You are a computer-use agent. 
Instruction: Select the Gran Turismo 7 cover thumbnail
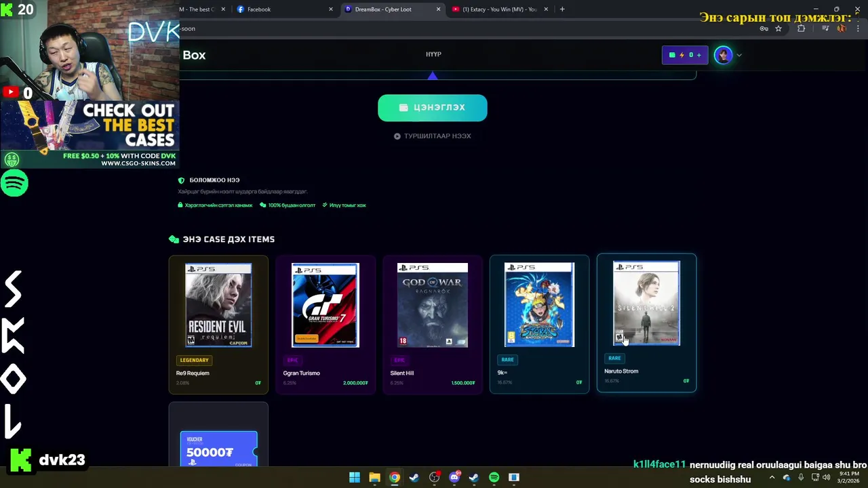[x=325, y=305]
